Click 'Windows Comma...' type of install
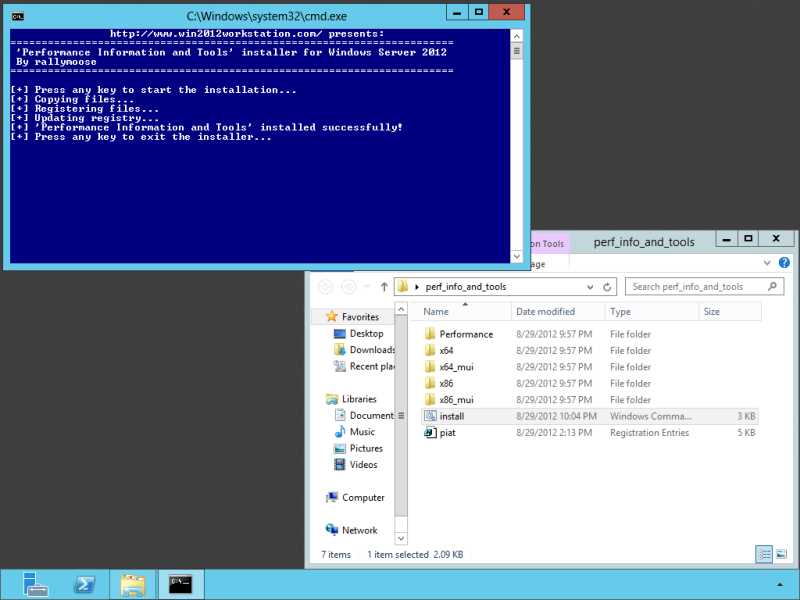 (x=651, y=416)
